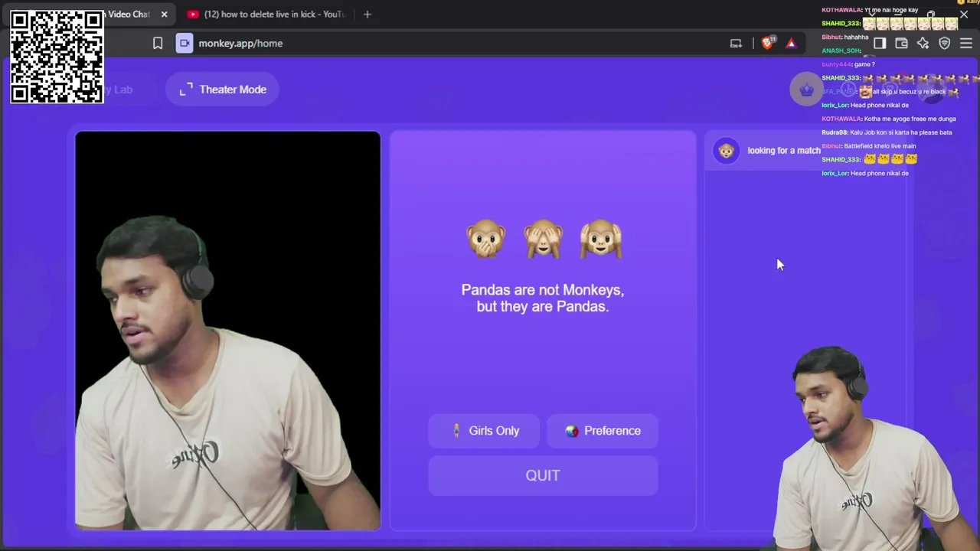Screen dimensions: 980x551
Task: Click the monkey avatar beside 'looking for a match'
Action: pyautogui.click(x=727, y=151)
